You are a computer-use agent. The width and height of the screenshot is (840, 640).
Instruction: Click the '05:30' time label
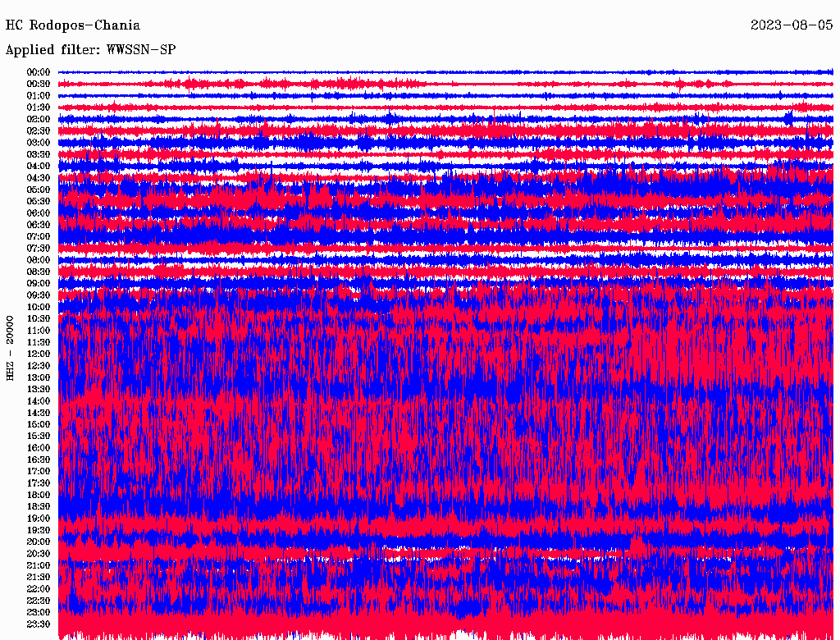[39, 201]
